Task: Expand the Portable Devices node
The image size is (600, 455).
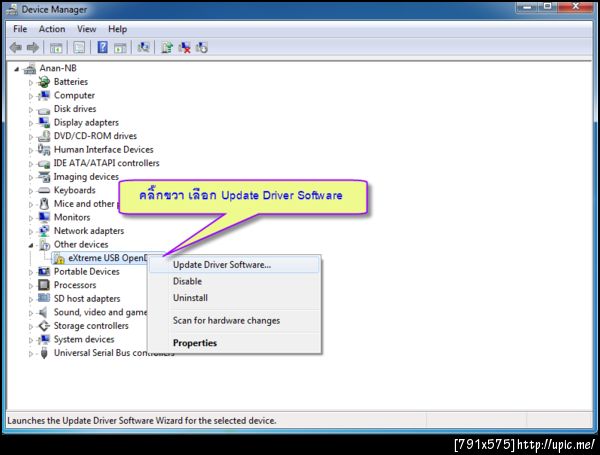Action: (31, 272)
